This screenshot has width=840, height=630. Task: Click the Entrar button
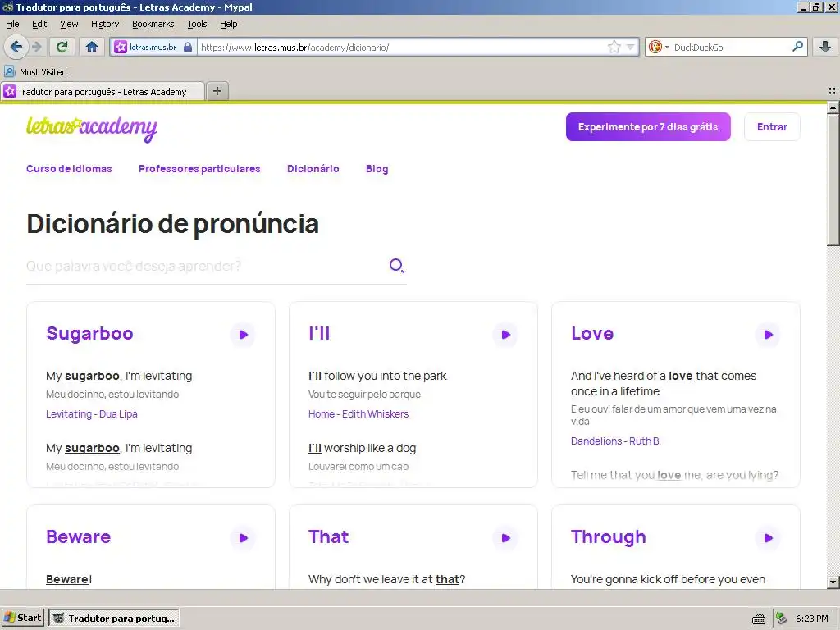(771, 127)
